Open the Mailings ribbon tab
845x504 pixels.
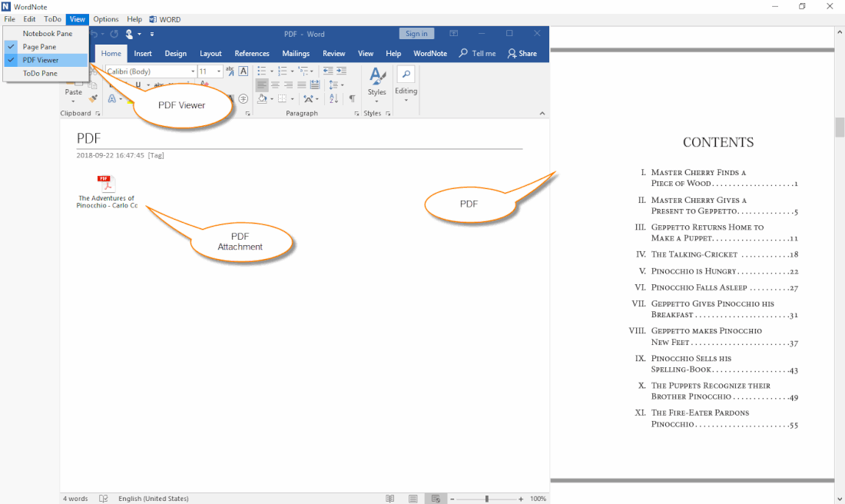[296, 53]
